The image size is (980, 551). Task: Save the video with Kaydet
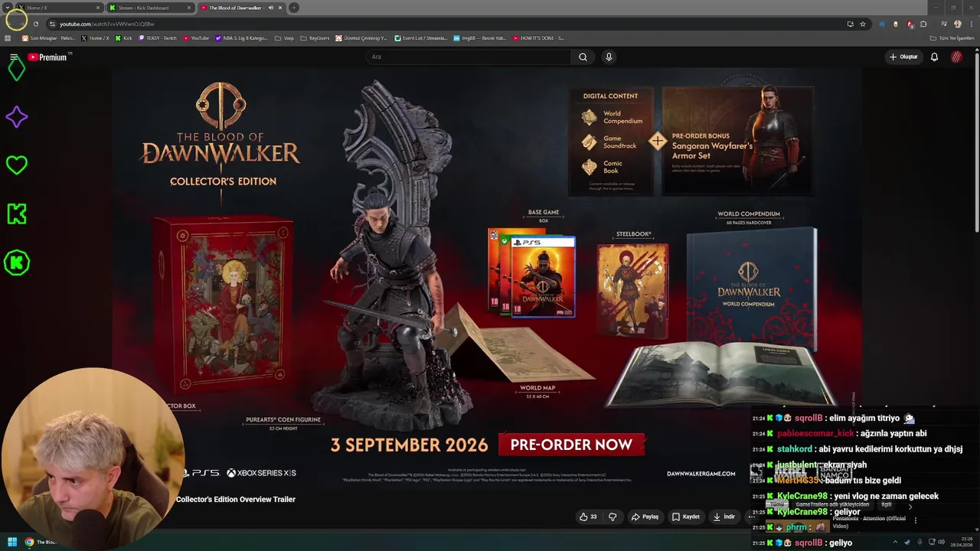click(x=686, y=517)
